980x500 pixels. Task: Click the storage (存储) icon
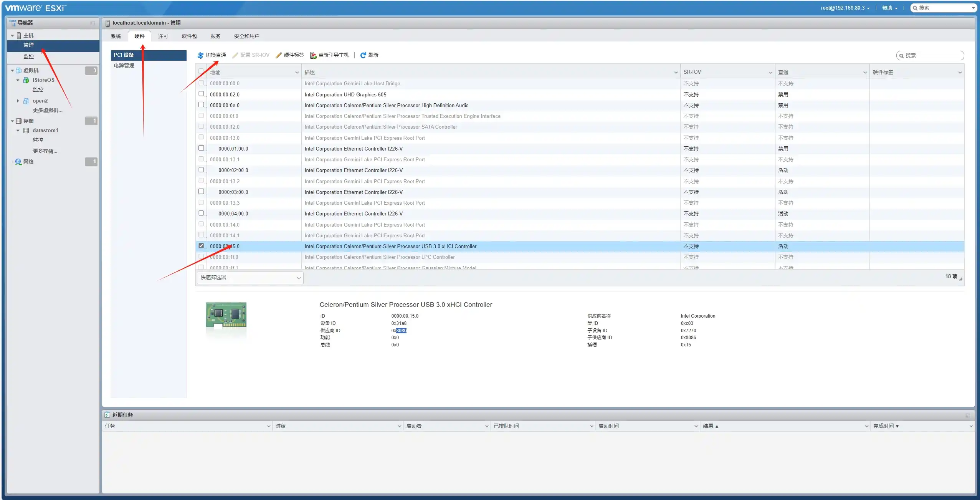(x=18, y=121)
